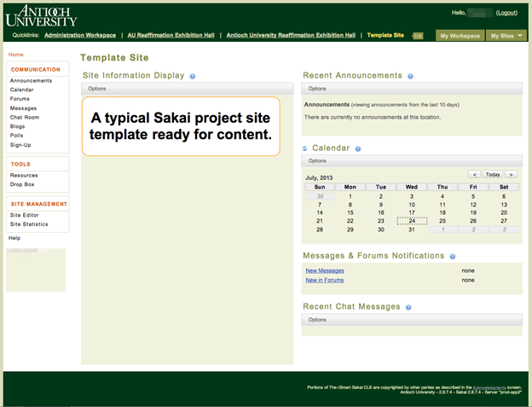Click the Calendar help icon
This screenshot has width=532, height=407.
358,148
